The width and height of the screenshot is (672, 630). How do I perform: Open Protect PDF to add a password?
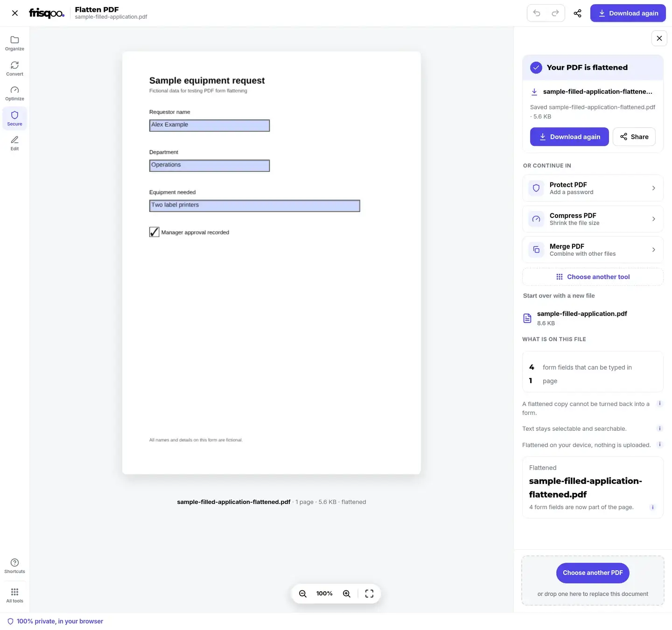(x=593, y=188)
